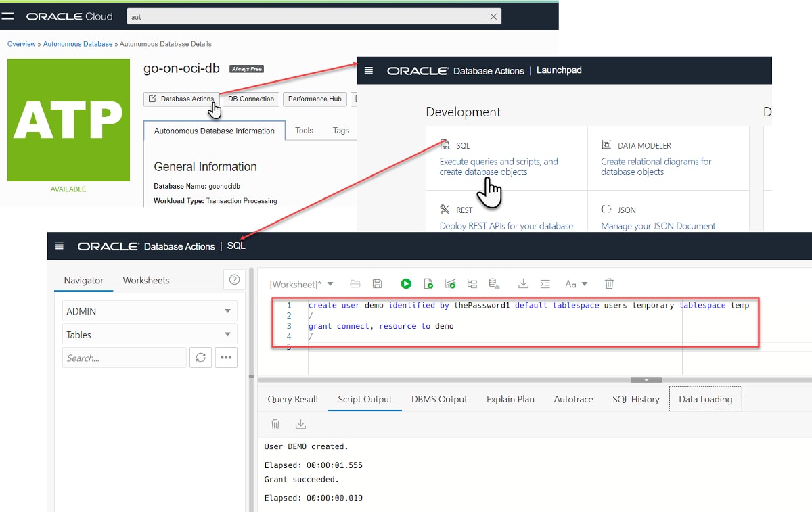Clear the search box with the X

[x=493, y=16]
